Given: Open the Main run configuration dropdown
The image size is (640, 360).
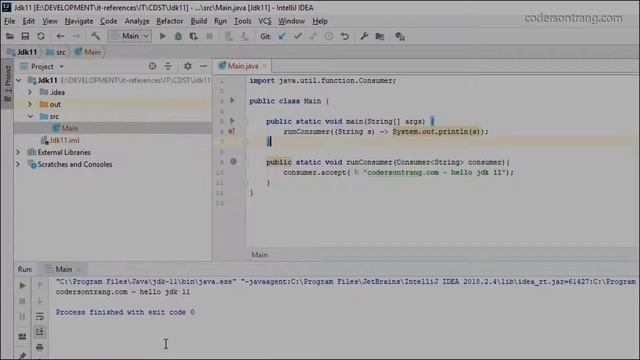Looking at the screenshot, I should (130, 36).
